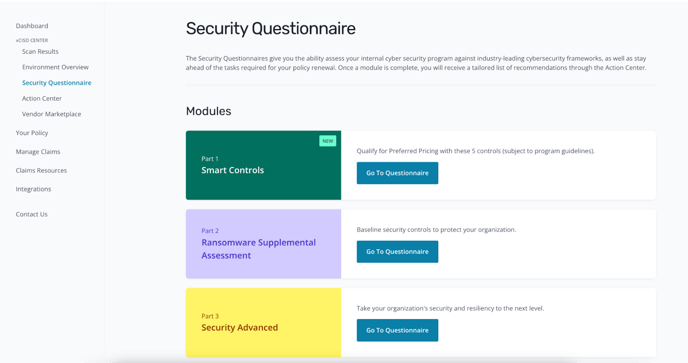Click the vCISO CENTER section label
Viewport: 688px width, 363px height.
(32, 40)
